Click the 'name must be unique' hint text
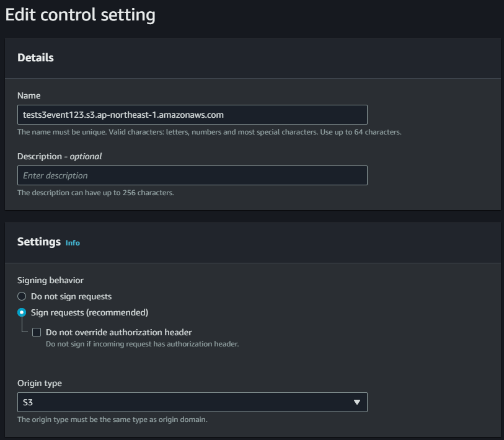The height and width of the screenshot is (440, 504). 209,132
